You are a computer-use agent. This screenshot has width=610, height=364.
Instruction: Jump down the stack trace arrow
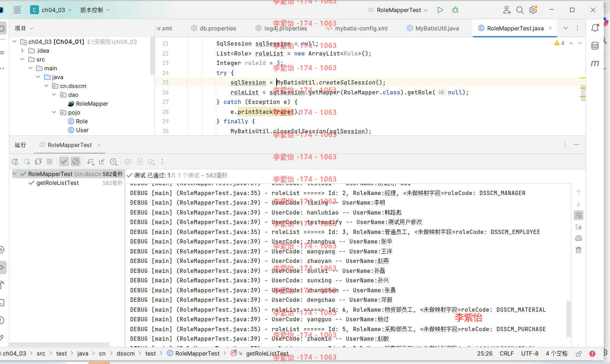579,204
